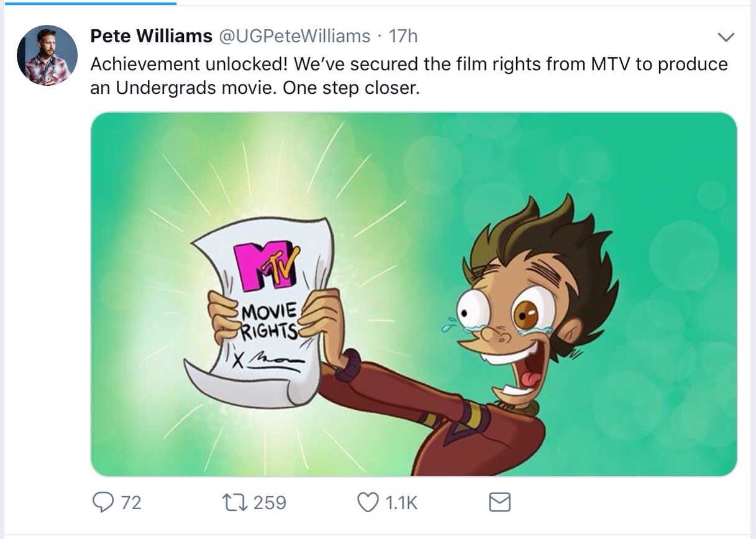This screenshot has width=756, height=539.
Task: Visit the @UGPeteWilliams handle
Action: [x=294, y=36]
